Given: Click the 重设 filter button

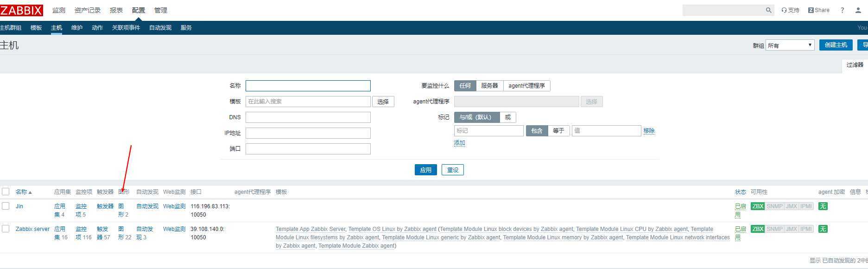Looking at the screenshot, I should tap(453, 170).
